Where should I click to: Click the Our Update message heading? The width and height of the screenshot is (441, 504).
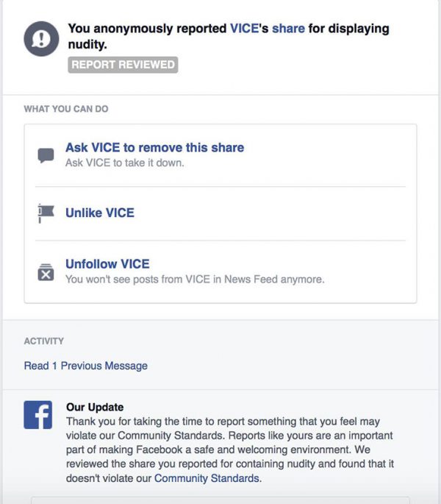[x=95, y=408]
